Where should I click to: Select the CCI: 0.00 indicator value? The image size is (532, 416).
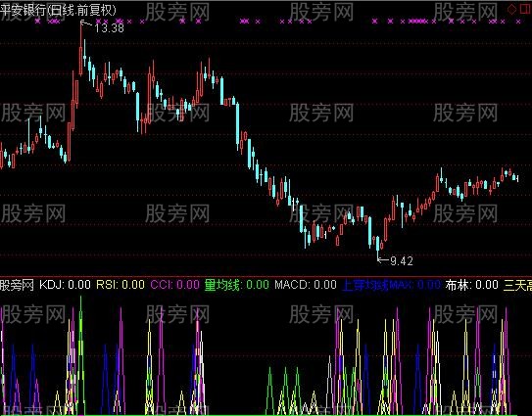[174, 285]
